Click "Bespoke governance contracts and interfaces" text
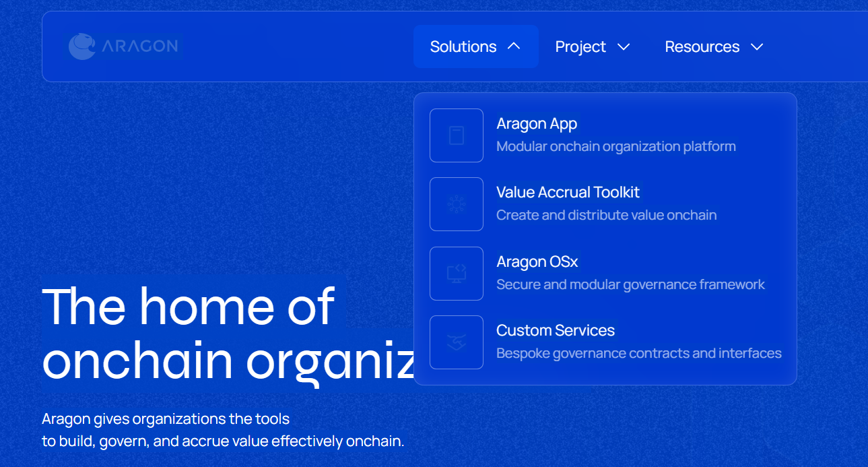Image resolution: width=868 pixels, height=467 pixels. (x=638, y=353)
